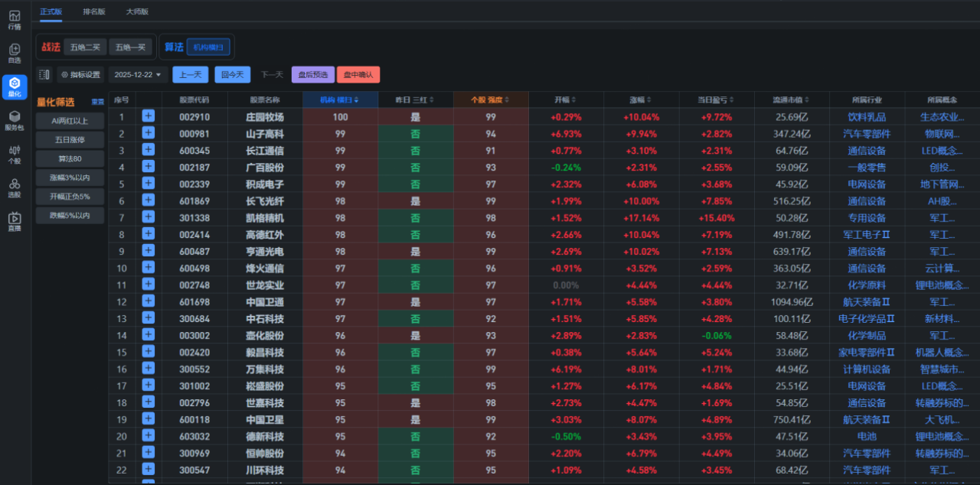
Task: Click the red 盘中确认 button
Action: (358, 75)
